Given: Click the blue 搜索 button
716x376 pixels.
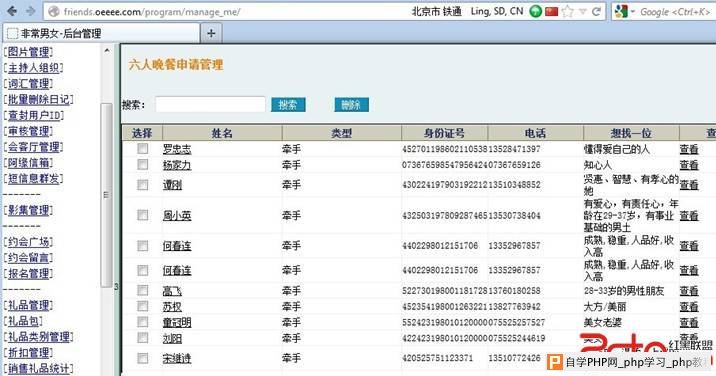Looking at the screenshot, I should pos(288,105).
